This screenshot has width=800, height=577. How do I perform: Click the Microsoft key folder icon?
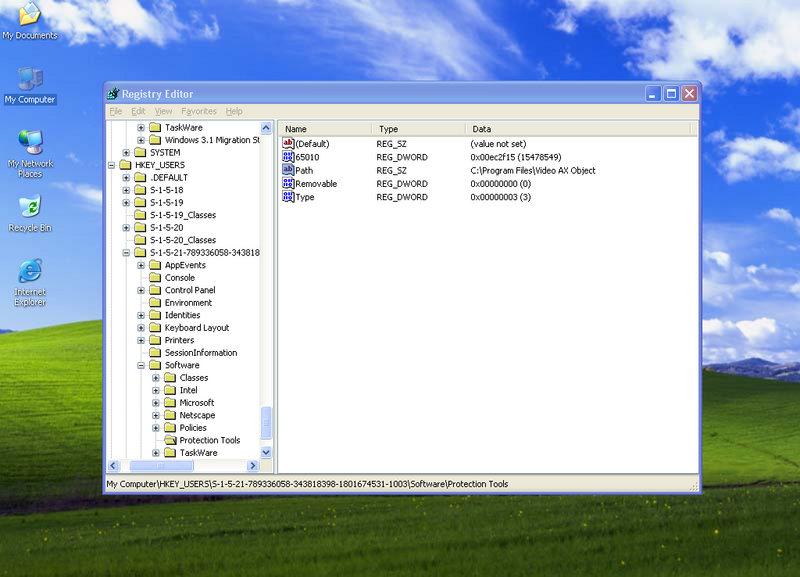(170, 403)
